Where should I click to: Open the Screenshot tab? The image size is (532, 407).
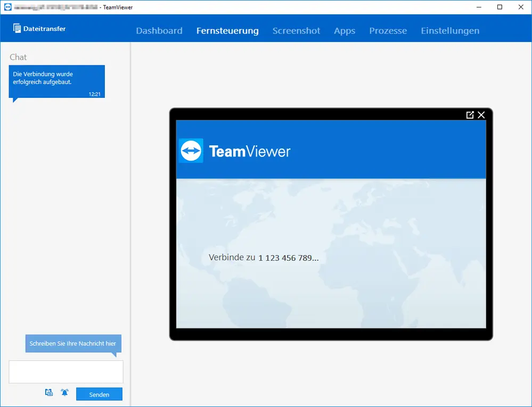[296, 30]
